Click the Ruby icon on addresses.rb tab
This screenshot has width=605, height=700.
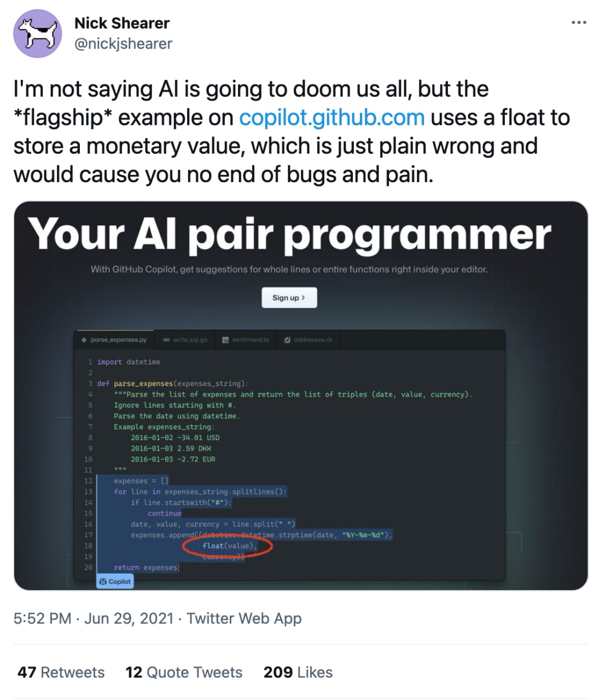287,340
